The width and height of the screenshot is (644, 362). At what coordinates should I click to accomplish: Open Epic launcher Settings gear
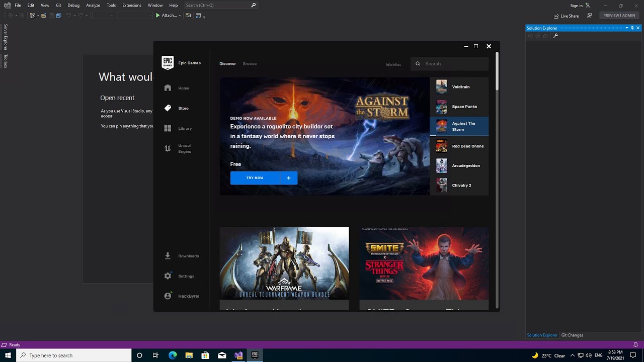(x=168, y=276)
